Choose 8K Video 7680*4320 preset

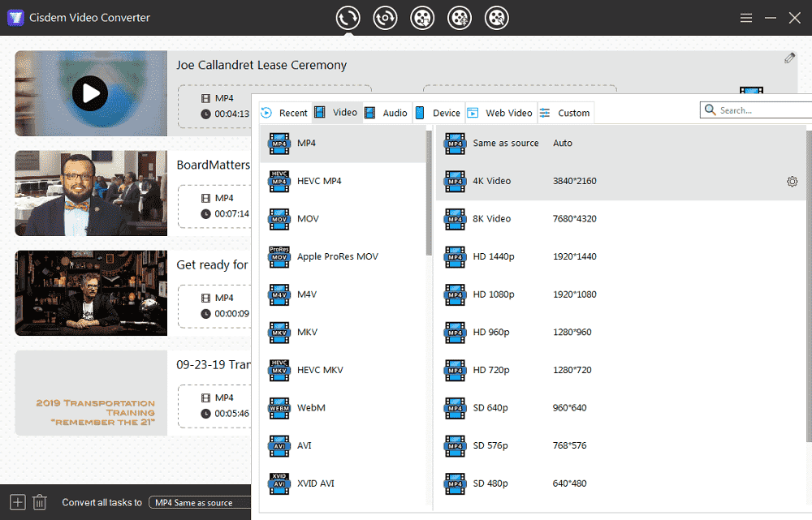click(621, 219)
